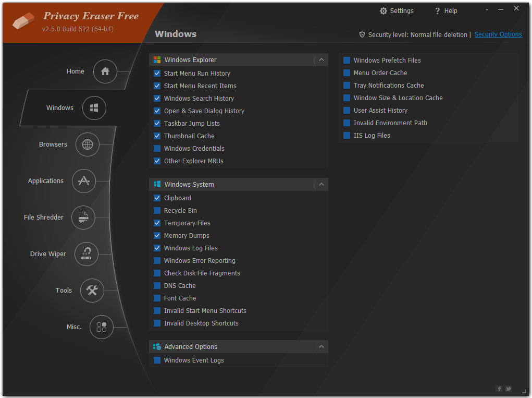Image resolution: width=532 pixels, height=398 pixels.
Task: Click the Tools wrench icon
Action: (92, 291)
